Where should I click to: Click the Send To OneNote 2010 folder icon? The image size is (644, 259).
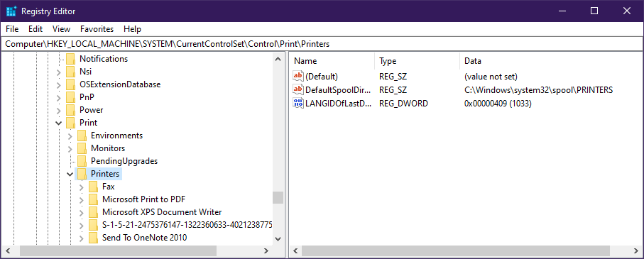tap(94, 238)
